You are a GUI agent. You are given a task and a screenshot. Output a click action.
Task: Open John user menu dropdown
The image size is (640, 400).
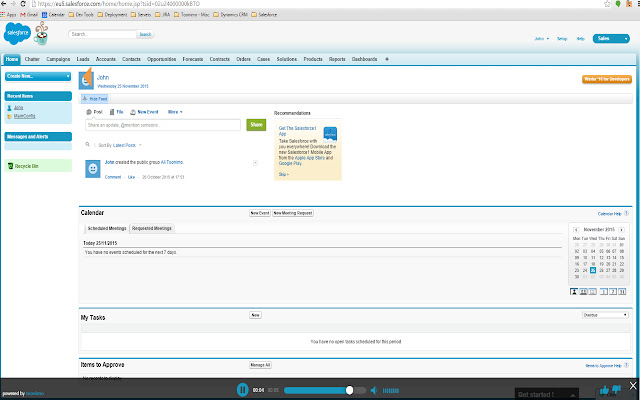542,38
